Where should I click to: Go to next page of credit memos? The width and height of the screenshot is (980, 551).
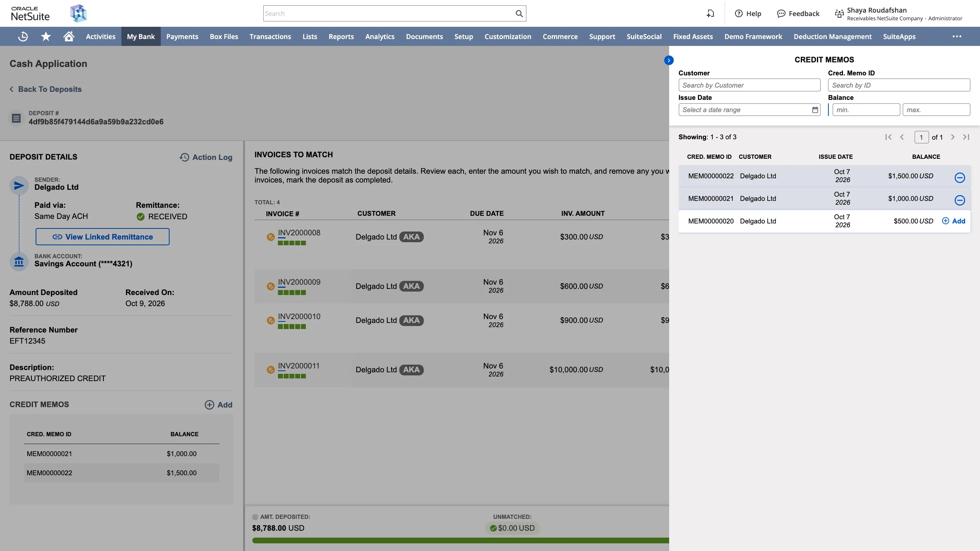pyautogui.click(x=953, y=137)
